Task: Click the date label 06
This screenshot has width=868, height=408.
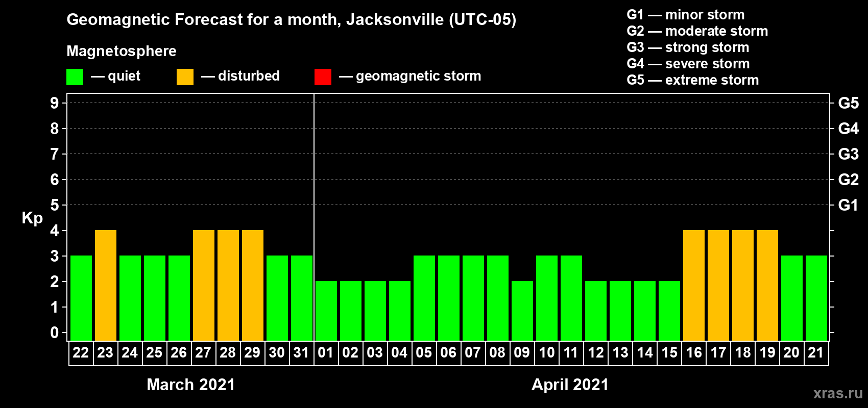Action: pos(448,352)
